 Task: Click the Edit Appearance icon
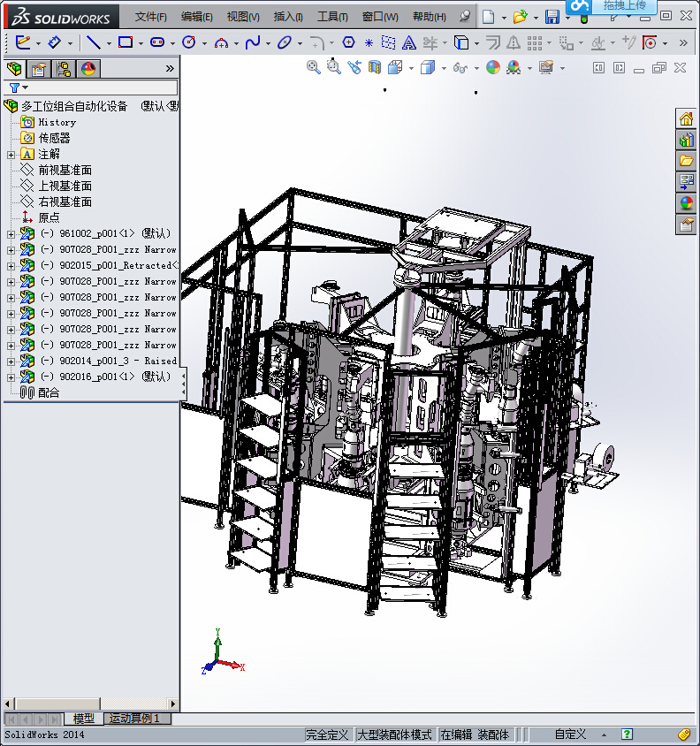493,67
